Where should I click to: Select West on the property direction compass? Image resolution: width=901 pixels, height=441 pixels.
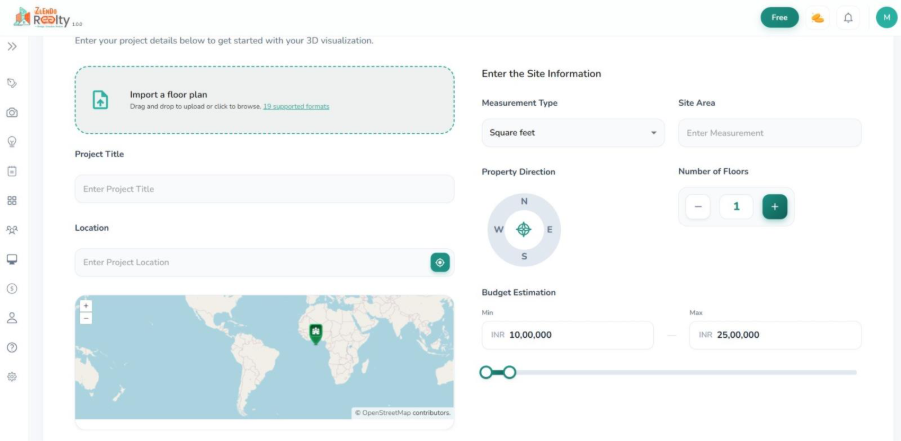(498, 229)
